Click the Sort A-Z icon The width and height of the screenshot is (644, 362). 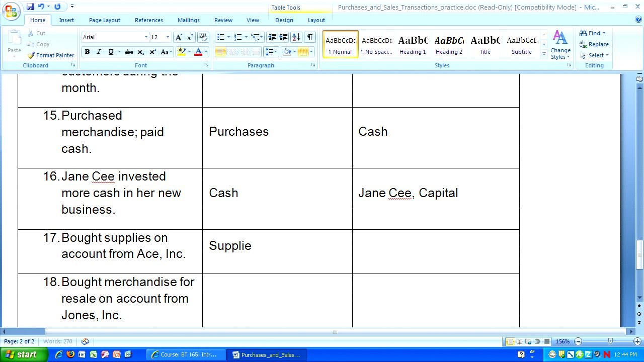(x=296, y=38)
